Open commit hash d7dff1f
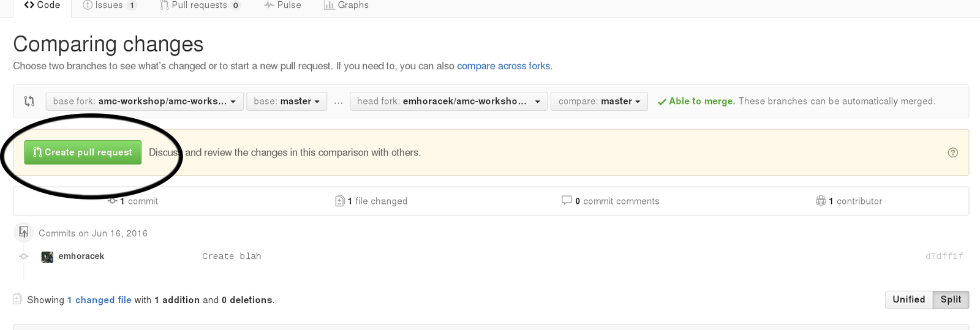Screen dimensions: 980x330 click(944, 256)
